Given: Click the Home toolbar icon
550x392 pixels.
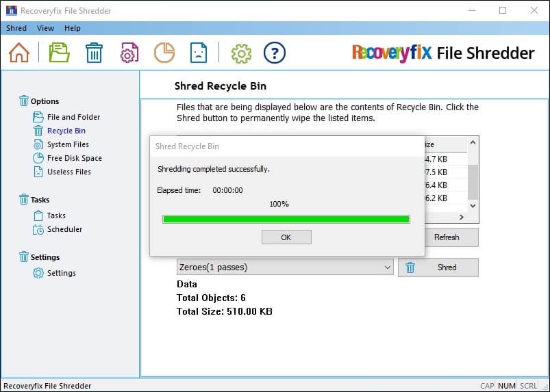Looking at the screenshot, I should [19, 53].
